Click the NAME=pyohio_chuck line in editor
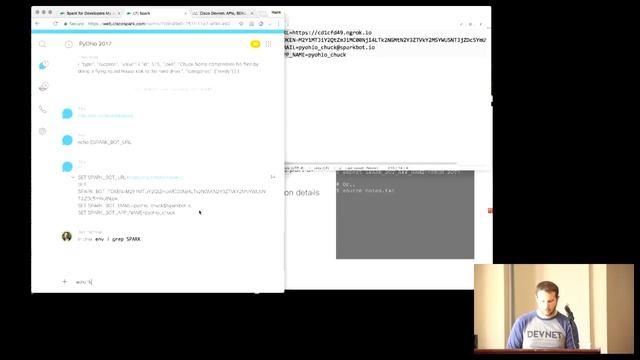This screenshot has height=360, width=640. (315, 55)
